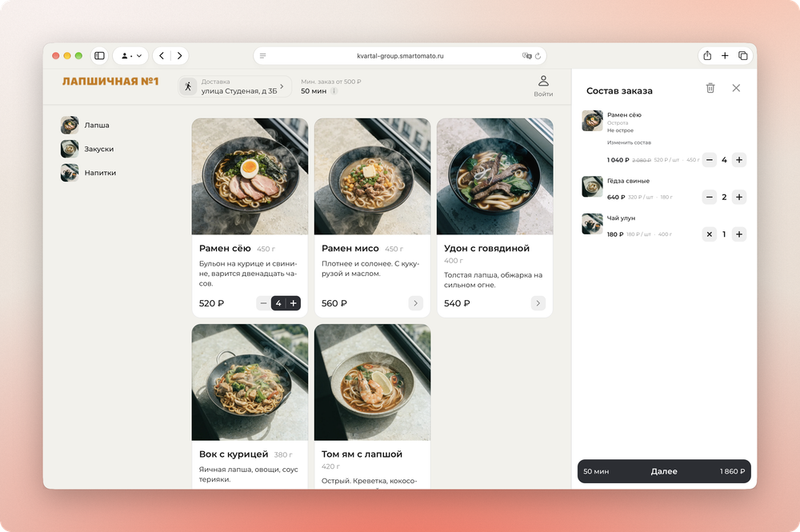The image size is (800, 532).
Task: Click the Том ям с лапшой title
Action: [x=362, y=454]
